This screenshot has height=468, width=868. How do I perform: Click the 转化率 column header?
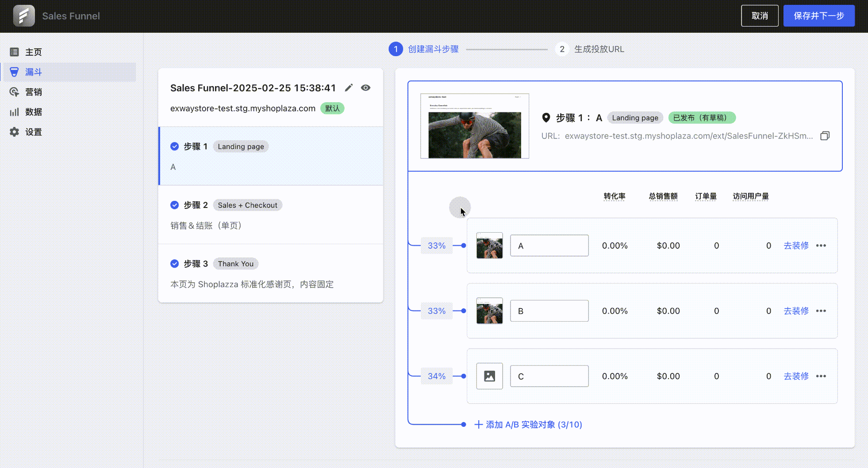(x=615, y=196)
